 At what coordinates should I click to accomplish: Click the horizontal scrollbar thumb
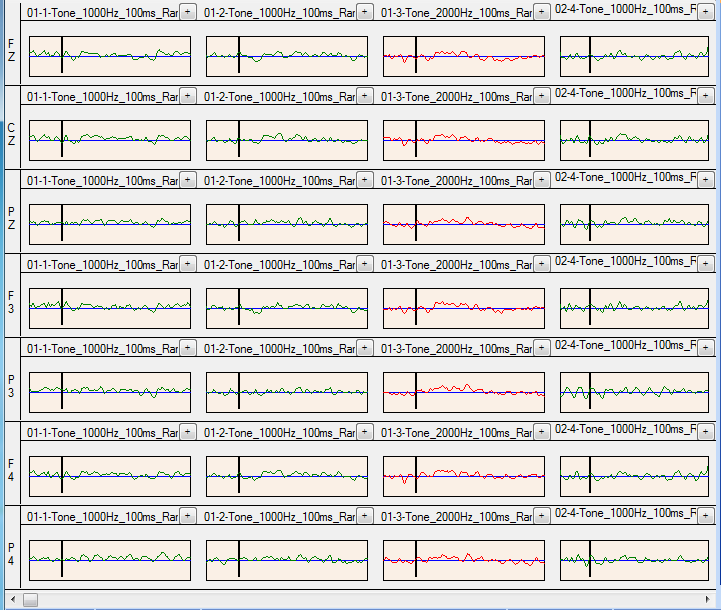[x=30, y=599]
